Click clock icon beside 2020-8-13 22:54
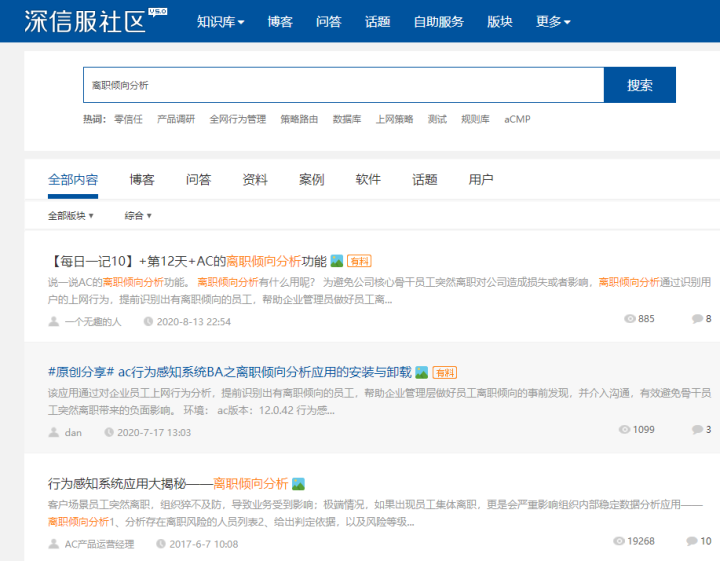The image size is (720, 561). coord(148,321)
